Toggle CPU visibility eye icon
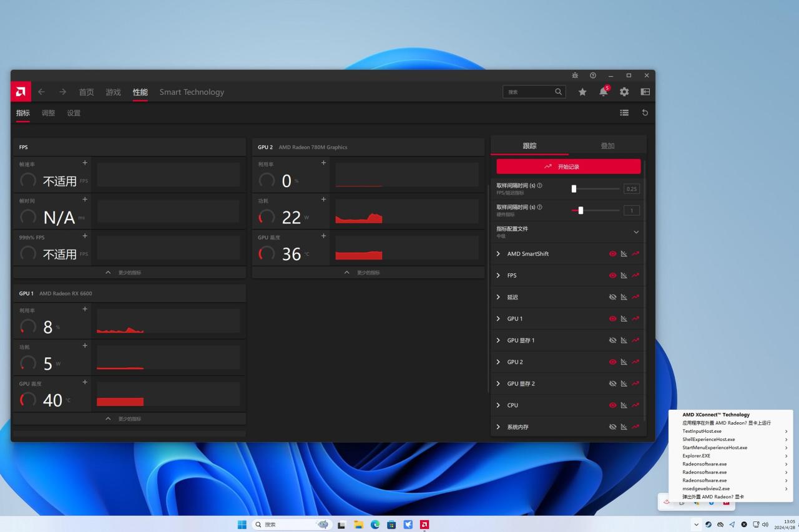 tap(612, 405)
